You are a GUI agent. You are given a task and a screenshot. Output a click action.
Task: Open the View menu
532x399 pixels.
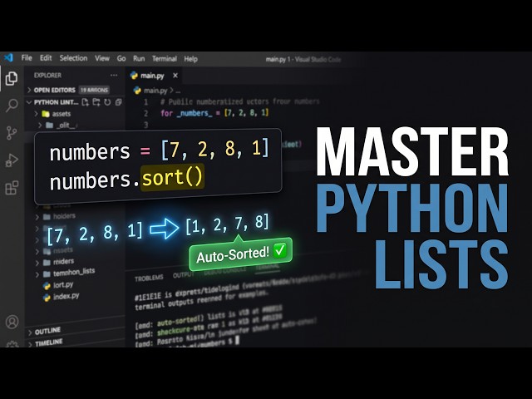pos(102,58)
